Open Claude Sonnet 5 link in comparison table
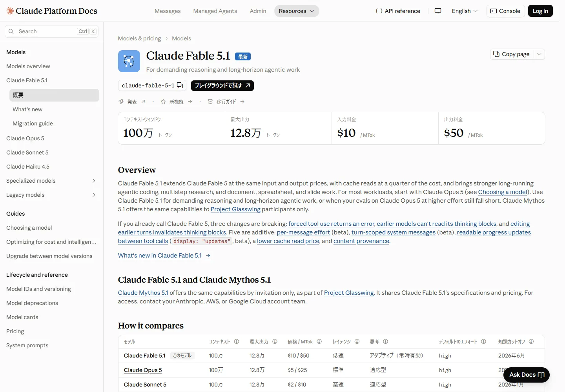 145,385
